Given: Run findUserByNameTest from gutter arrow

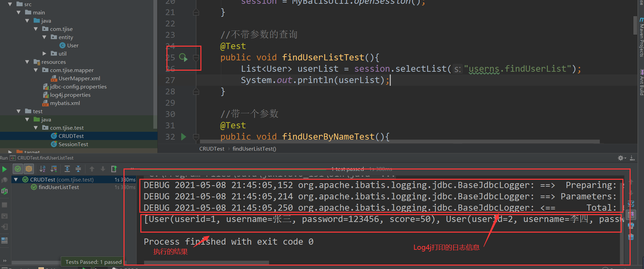Looking at the screenshot, I should 184,137.
